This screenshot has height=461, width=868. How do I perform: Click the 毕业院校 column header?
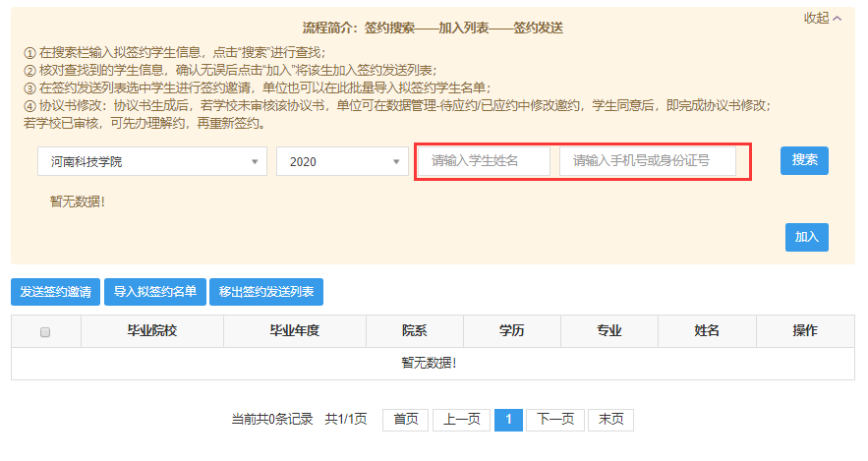coord(151,331)
